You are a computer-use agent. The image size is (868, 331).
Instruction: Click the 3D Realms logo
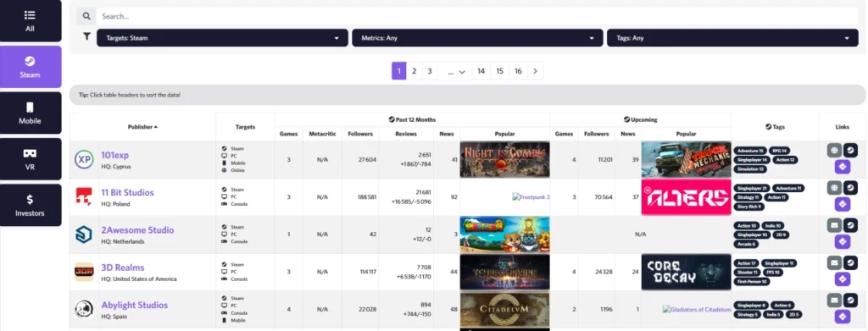84,272
